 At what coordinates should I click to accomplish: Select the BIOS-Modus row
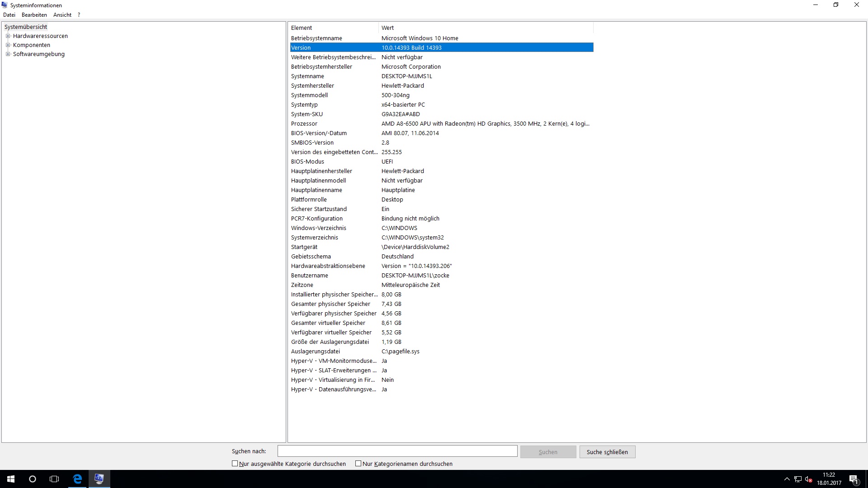tap(442, 162)
